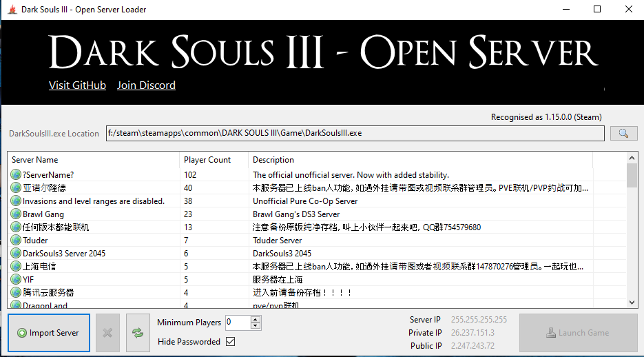This screenshot has height=357, width=644.
Task: Select the 上海电信 server name
Action: [x=39, y=267]
